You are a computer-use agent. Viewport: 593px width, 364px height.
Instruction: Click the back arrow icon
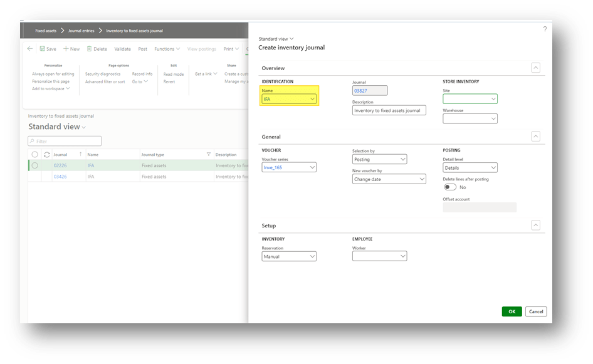[30, 49]
